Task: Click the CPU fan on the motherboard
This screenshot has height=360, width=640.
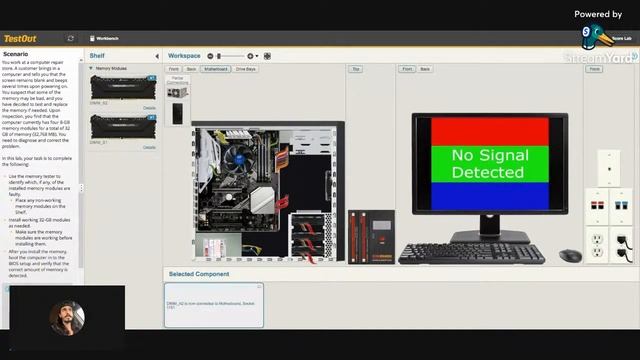Action: (x=238, y=158)
